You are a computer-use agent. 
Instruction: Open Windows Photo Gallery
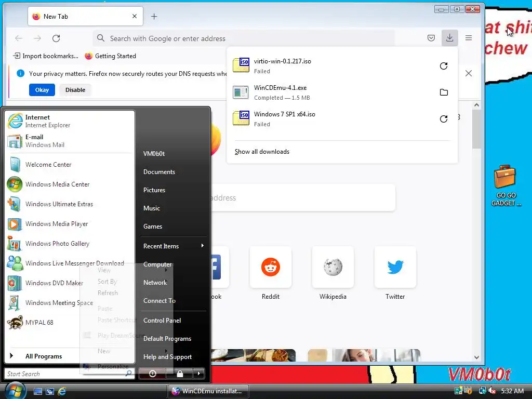pos(70,244)
